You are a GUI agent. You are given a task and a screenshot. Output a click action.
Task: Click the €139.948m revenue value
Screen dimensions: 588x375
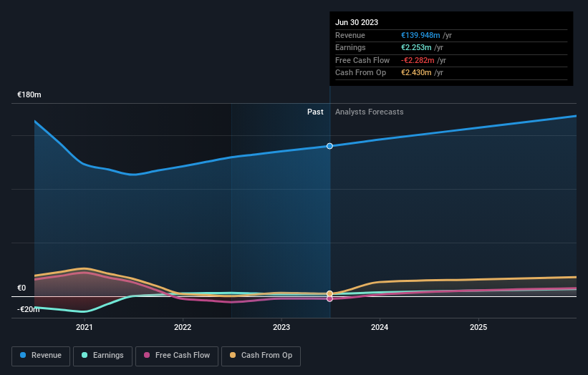(420, 35)
